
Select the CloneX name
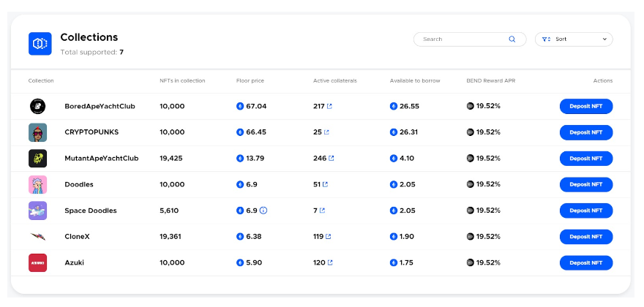(x=78, y=237)
